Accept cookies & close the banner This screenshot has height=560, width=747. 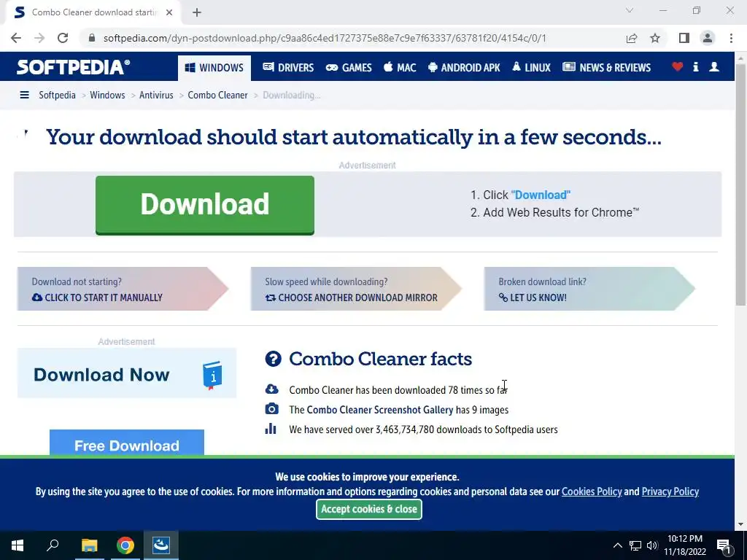(369, 509)
